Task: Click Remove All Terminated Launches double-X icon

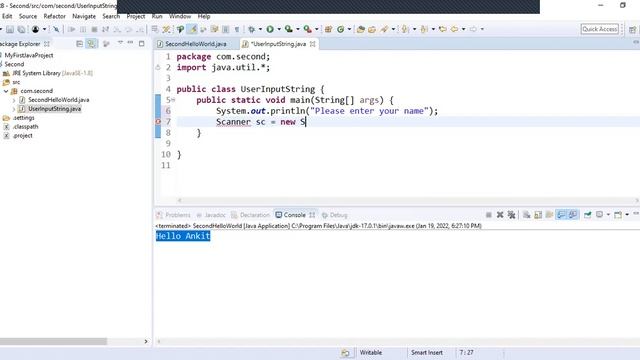Action: point(511,215)
